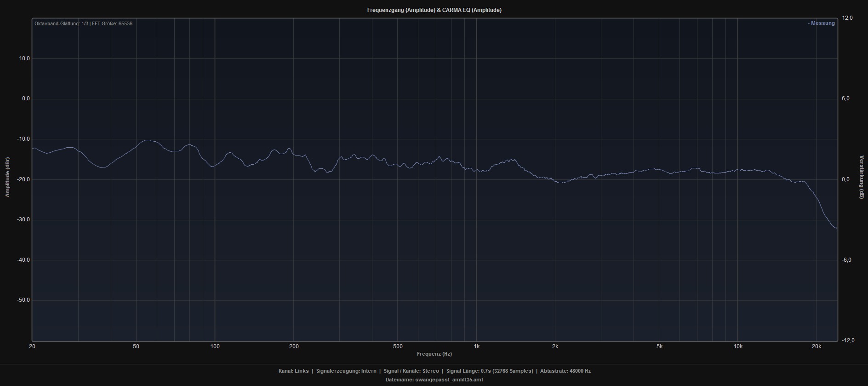Click the 20k frequency tick label

[817, 346]
